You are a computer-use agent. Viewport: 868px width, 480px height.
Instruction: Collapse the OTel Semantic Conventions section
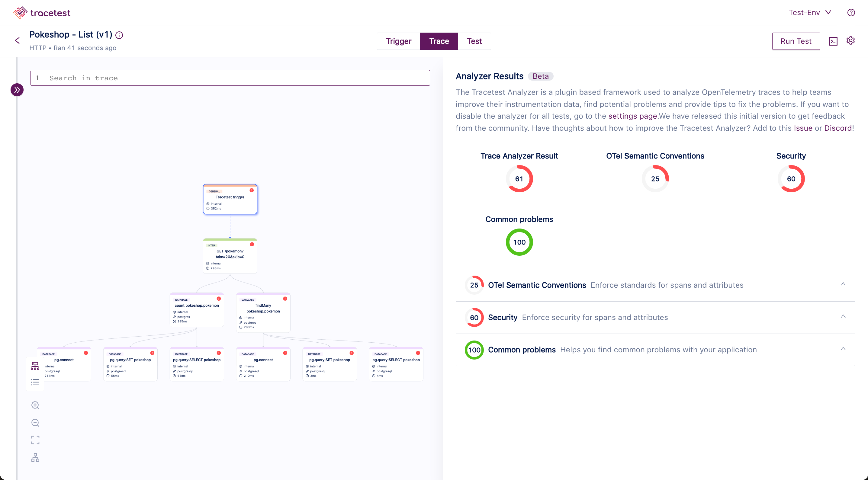843,284
